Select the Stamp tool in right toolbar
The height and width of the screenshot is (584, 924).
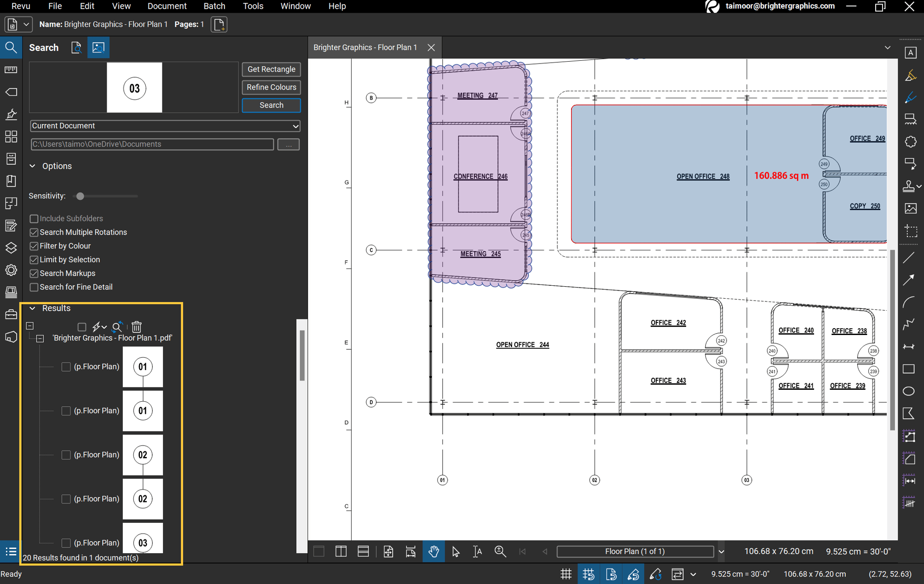pyautogui.click(x=910, y=186)
